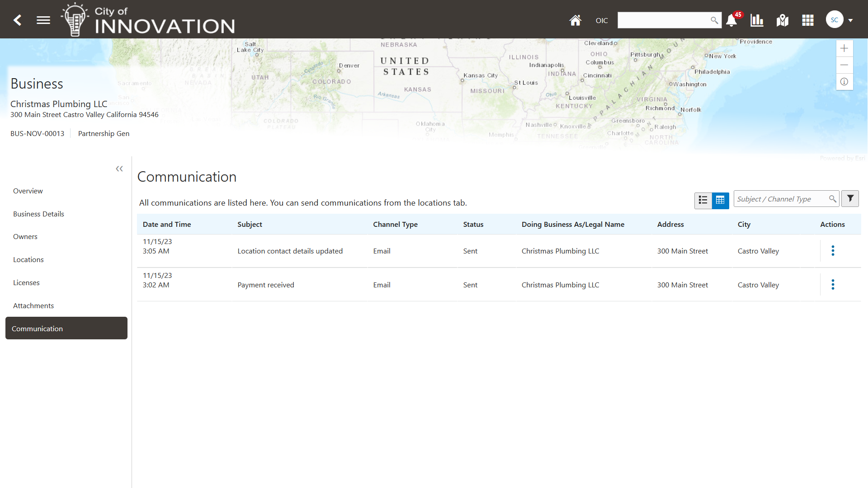Open the apps grid navigator icon
The image size is (868, 488).
pyautogui.click(x=807, y=20)
